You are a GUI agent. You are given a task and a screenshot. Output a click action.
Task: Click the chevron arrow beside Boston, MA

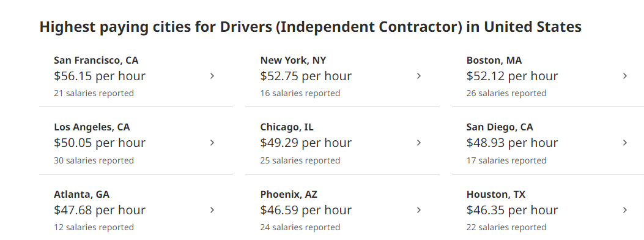pyautogui.click(x=625, y=76)
